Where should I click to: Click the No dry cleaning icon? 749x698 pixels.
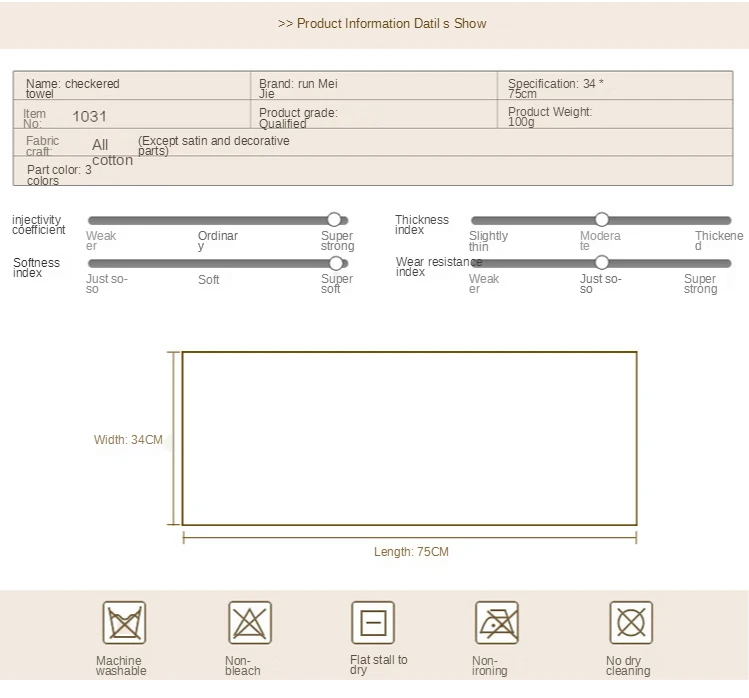tap(631, 623)
